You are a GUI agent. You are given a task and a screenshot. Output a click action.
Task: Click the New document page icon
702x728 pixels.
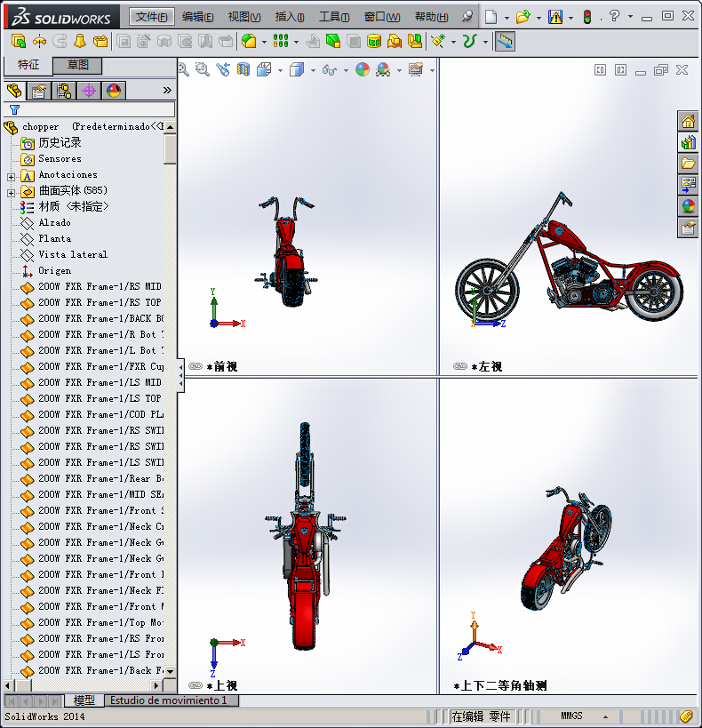pos(491,17)
